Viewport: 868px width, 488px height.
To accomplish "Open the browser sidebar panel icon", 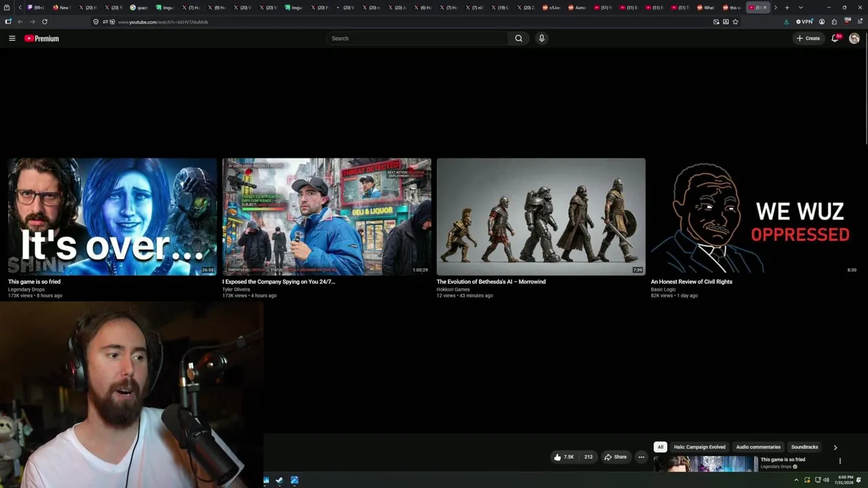I will [x=8, y=22].
